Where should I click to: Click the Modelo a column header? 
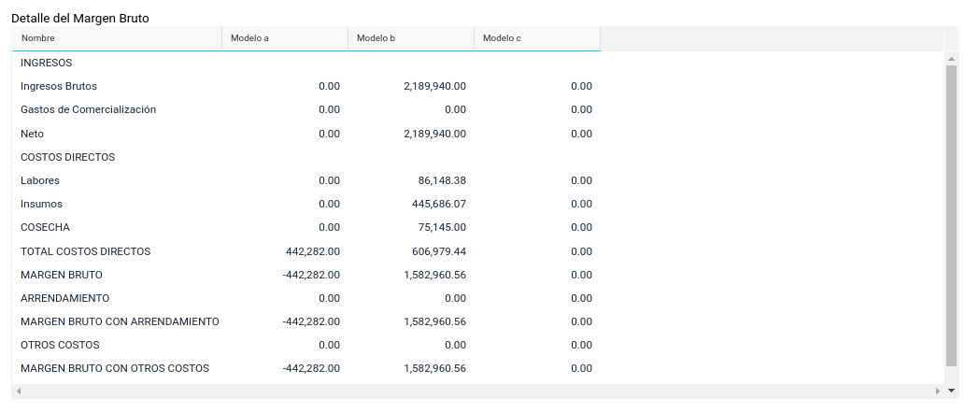click(249, 38)
